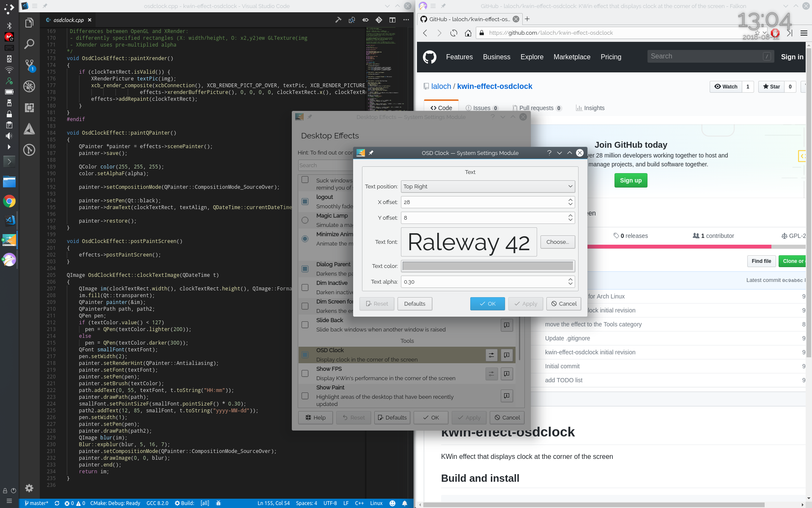Screen dimensions: 812x508
Task: Open the CMake triangle icon in activity bar
Action: 29,129
